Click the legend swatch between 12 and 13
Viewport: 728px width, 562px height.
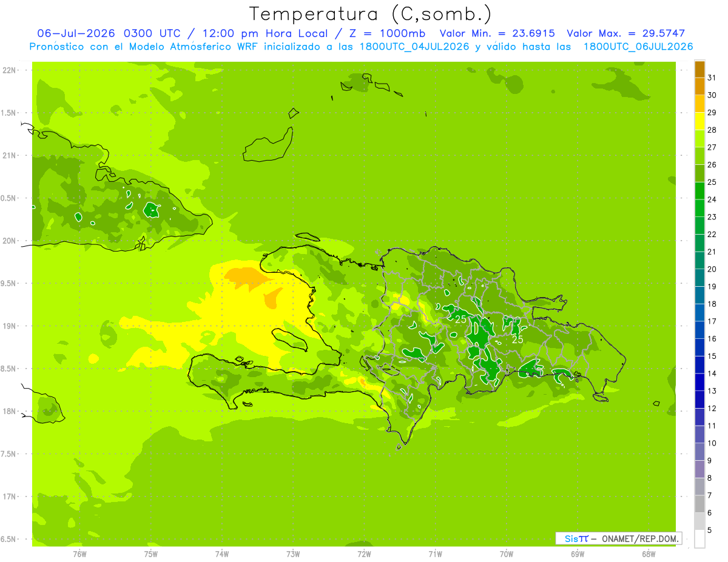tap(699, 400)
